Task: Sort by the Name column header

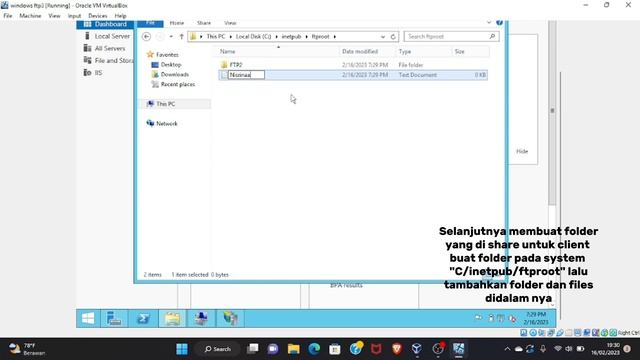Action: 227,51
